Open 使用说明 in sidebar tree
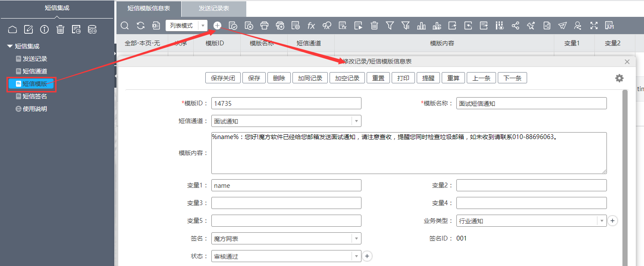644x266 pixels. coord(35,109)
